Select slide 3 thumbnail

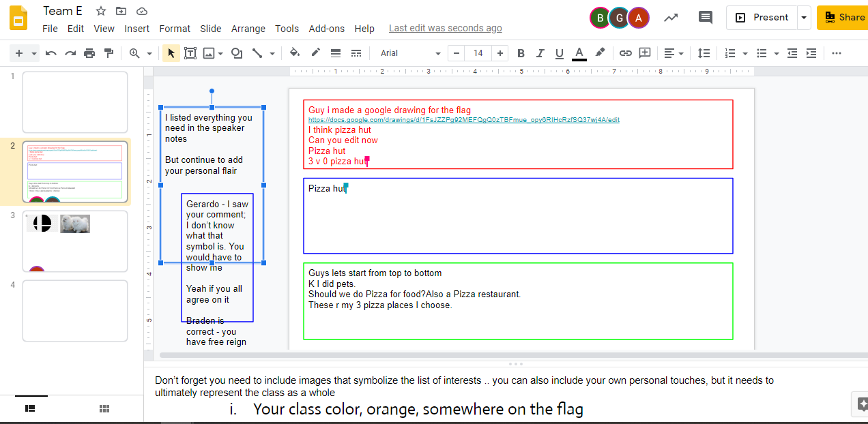coord(75,241)
